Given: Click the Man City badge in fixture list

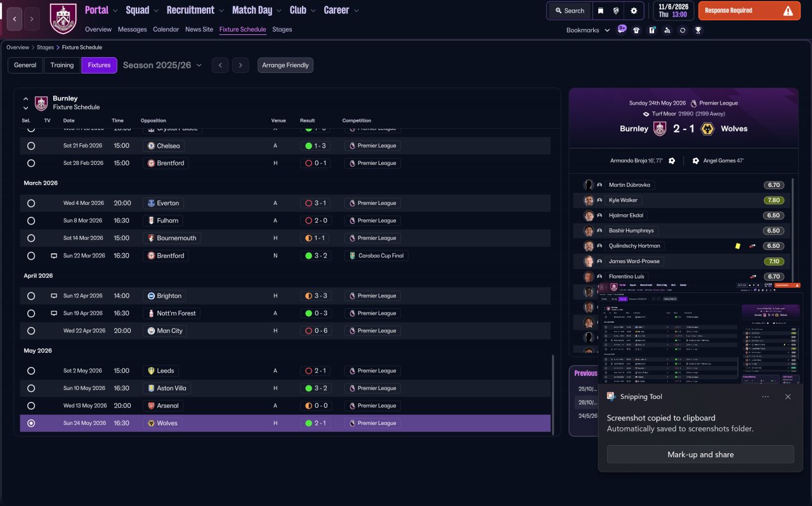Looking at the screenshot, I should pos(151,331).
